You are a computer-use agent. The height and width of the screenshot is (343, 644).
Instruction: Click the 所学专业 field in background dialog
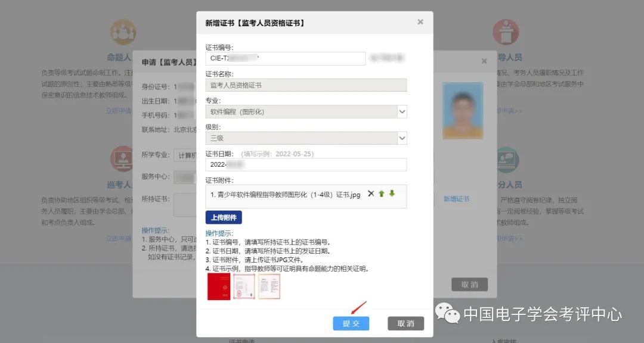185,155
